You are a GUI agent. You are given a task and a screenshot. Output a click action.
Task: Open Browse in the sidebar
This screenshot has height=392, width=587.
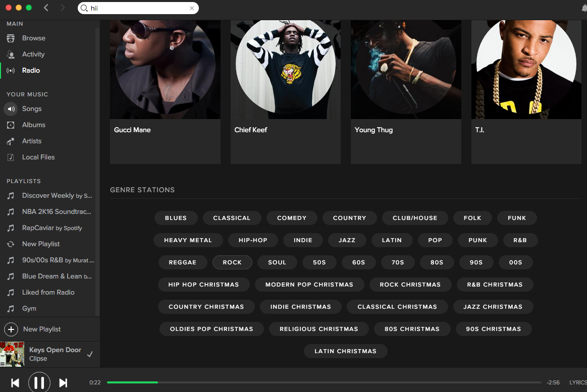pyautogui.click(x=33, y=38)
